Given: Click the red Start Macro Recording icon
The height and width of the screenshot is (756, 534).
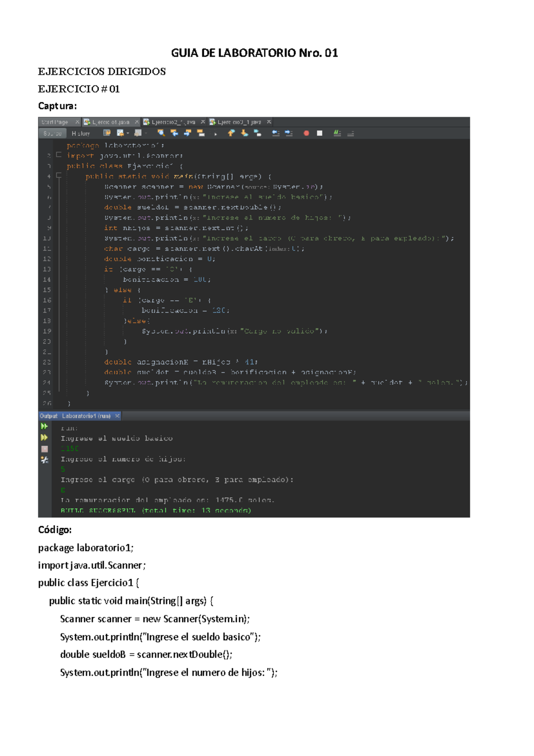Looking at the screenshot, I should click(x=306, y=133).
